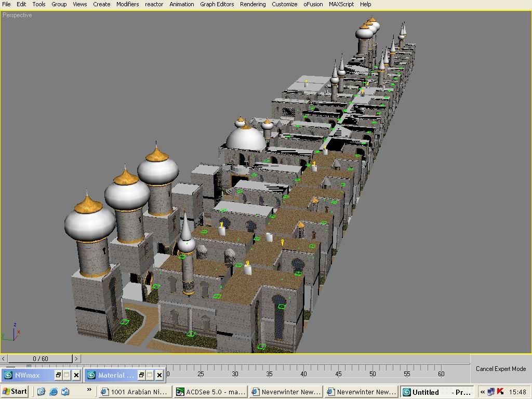The width and height of the screenshot is (532, 399).
Task: Click Cancel Expert Mode button
Action: [500, 369]
